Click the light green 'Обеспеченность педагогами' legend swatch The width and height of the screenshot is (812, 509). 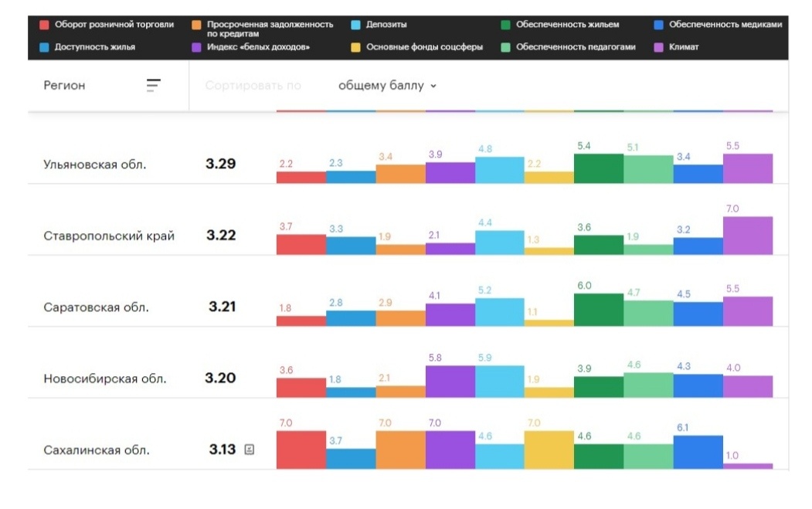(x=505, y=47)
